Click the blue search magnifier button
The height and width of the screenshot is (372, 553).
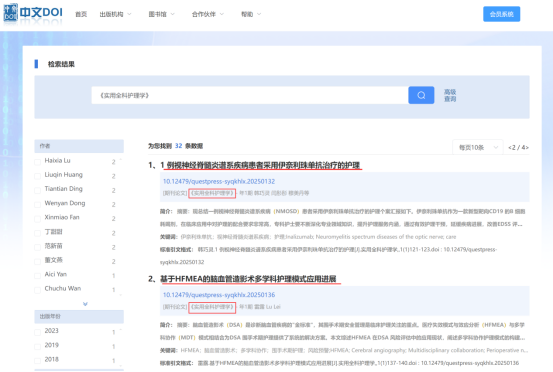tap(421, 95)
